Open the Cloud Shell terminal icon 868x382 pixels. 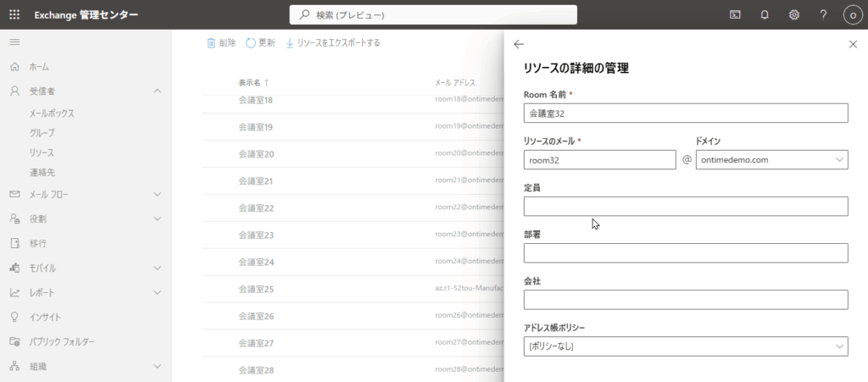[736, 14]
